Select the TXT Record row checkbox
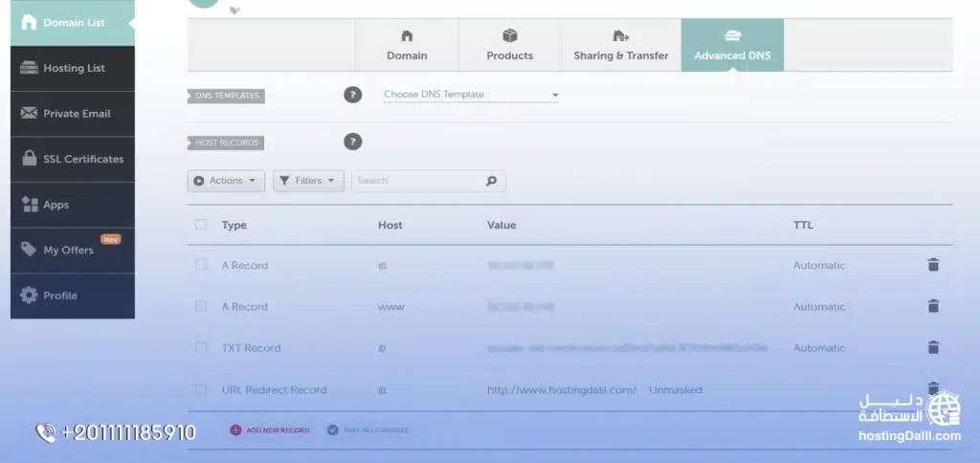980x463 pixels. (x=201, y=348)
